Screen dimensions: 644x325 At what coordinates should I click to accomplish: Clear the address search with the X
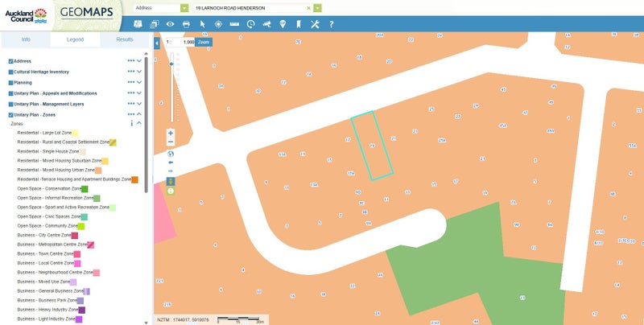[308, 8]
